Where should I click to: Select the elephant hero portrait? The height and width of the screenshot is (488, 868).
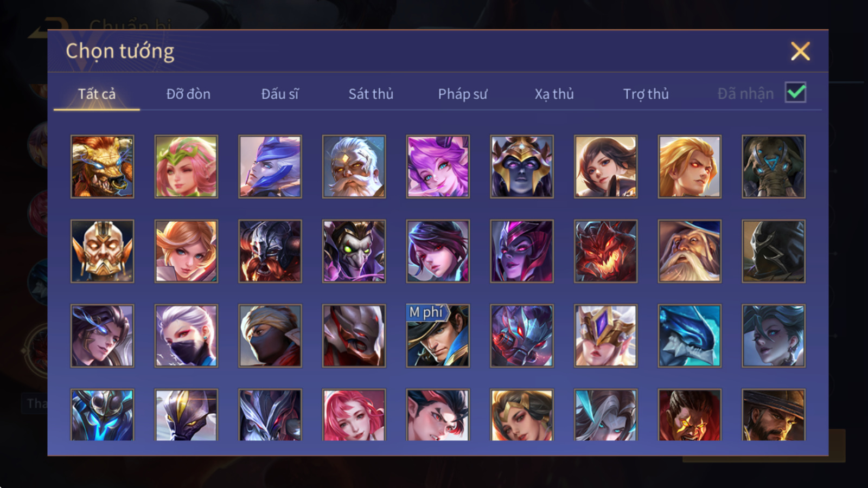point(774,166)
